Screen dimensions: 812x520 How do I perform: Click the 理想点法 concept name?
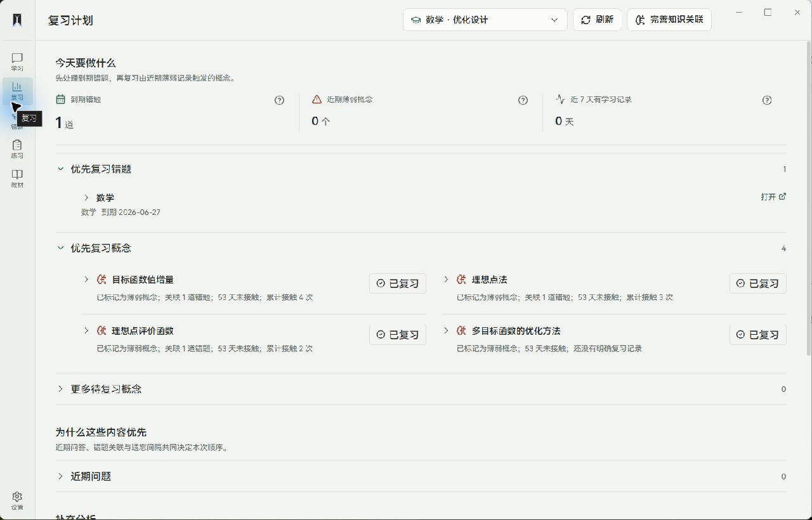point(489,280)
